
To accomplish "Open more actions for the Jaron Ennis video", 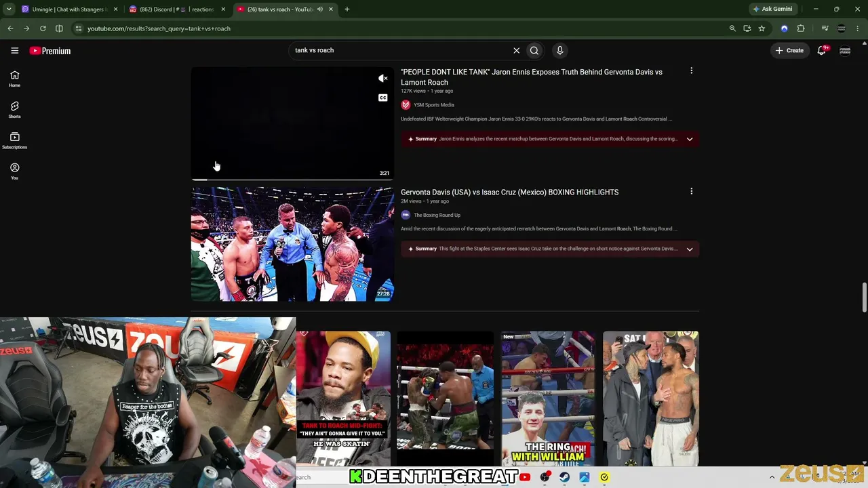I will (691, 70).
